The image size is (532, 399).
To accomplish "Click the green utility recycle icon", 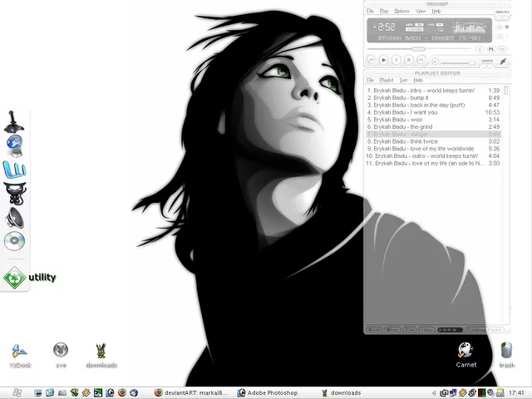I will click(x=14, y=278).
